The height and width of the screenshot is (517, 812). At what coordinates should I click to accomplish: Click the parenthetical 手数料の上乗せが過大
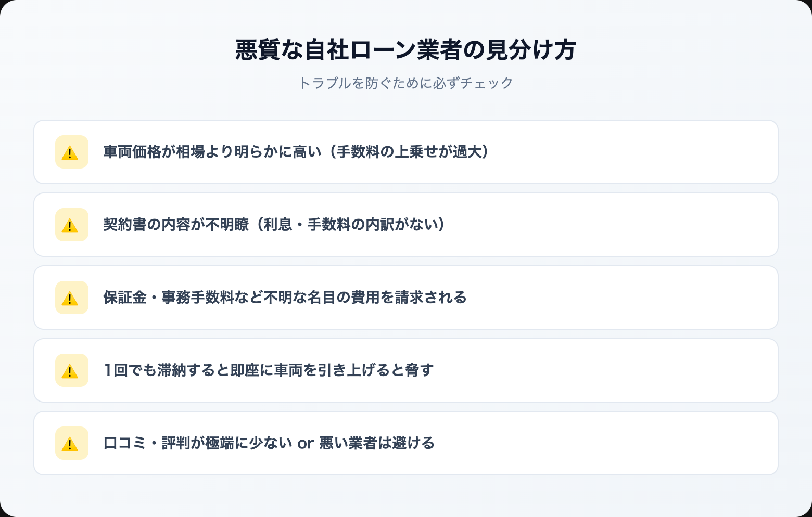(x=411, y=152)
